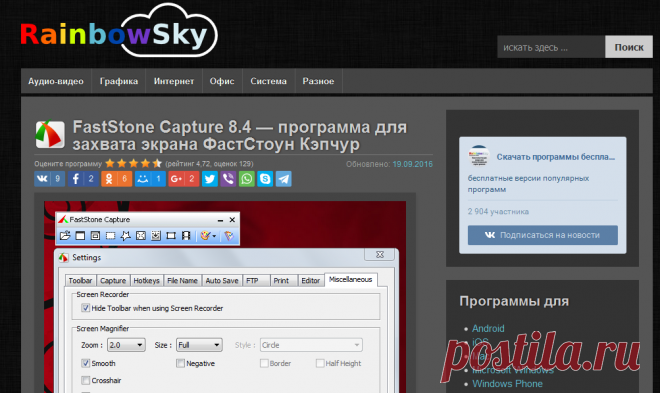The width and height of the screenshot is (660, 393).
Task: Rate the program with the fifth star
Action: coord(157,163)
